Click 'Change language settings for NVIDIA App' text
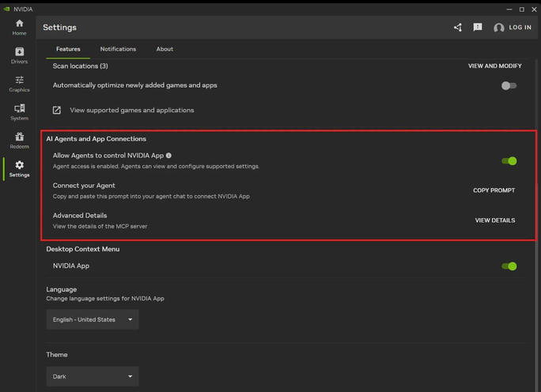541x392 pixels. (x=105, y=299)
